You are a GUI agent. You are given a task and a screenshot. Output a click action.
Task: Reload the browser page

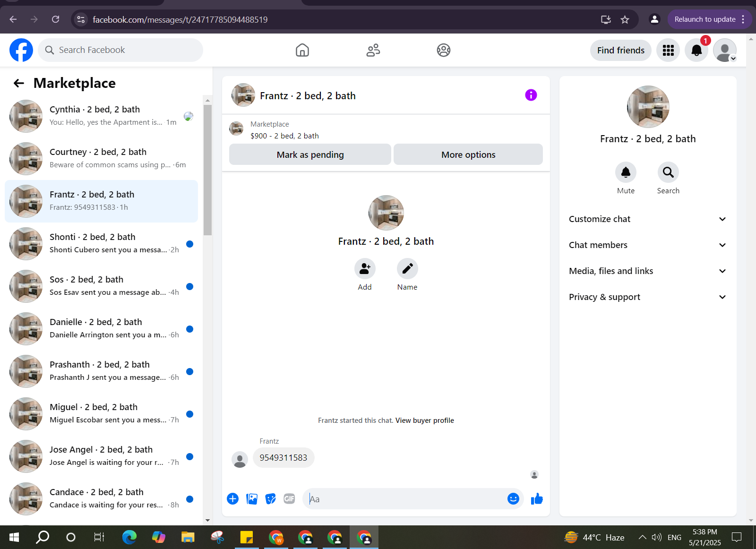56,19
